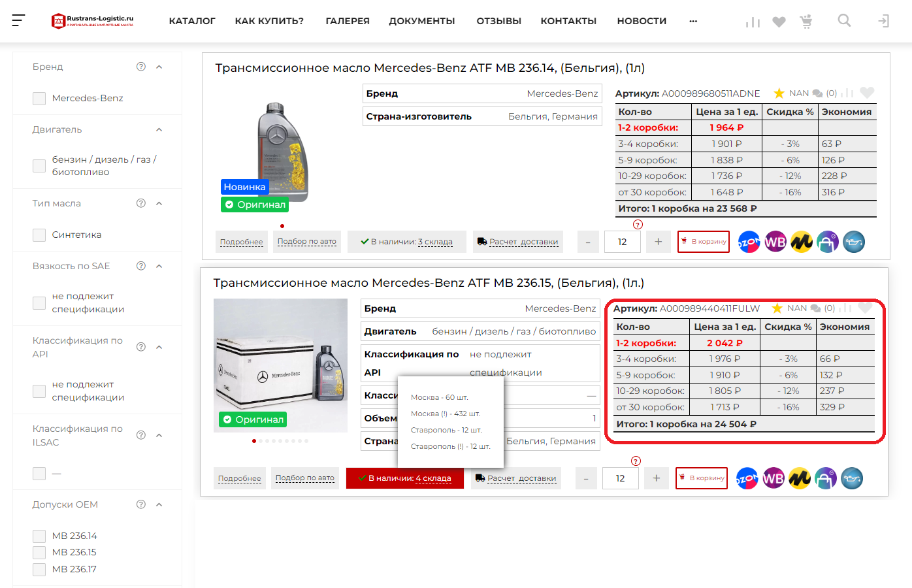
Task: Buy MB 236.14 oil on Ozon
Action: [749, 242]
